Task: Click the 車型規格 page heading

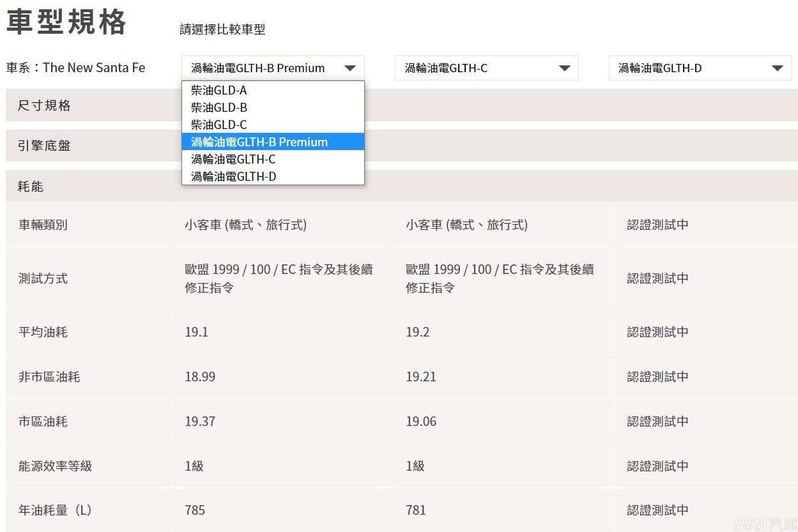Action: coord(66,22)
